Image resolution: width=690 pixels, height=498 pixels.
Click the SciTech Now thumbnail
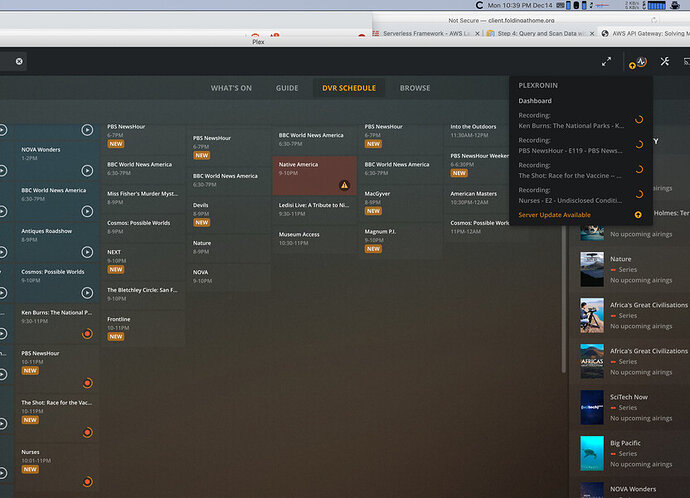pos(592,407)
